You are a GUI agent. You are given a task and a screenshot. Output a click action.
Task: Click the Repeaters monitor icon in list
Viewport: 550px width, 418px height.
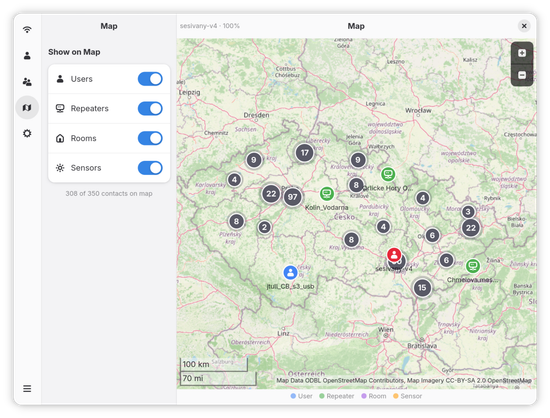(60, 108)
